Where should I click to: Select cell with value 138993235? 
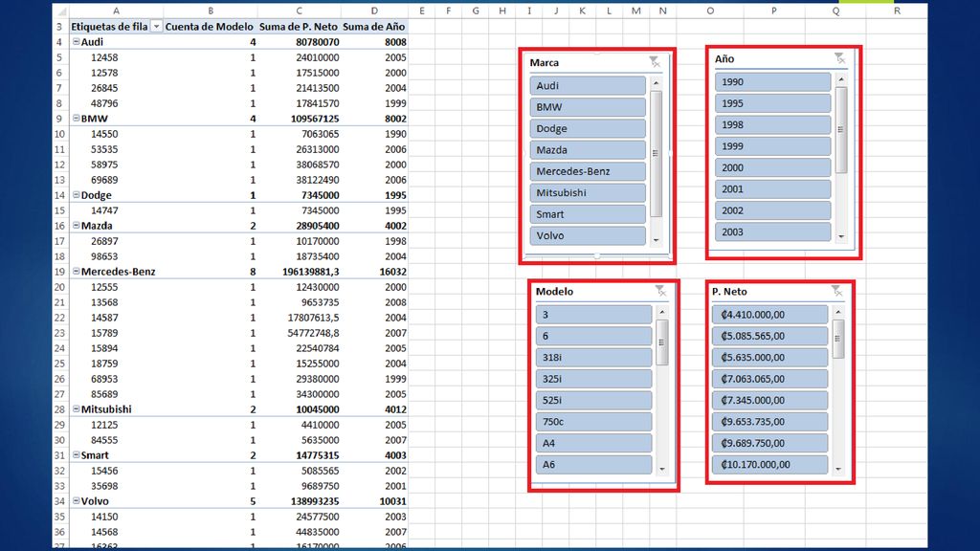299,501
